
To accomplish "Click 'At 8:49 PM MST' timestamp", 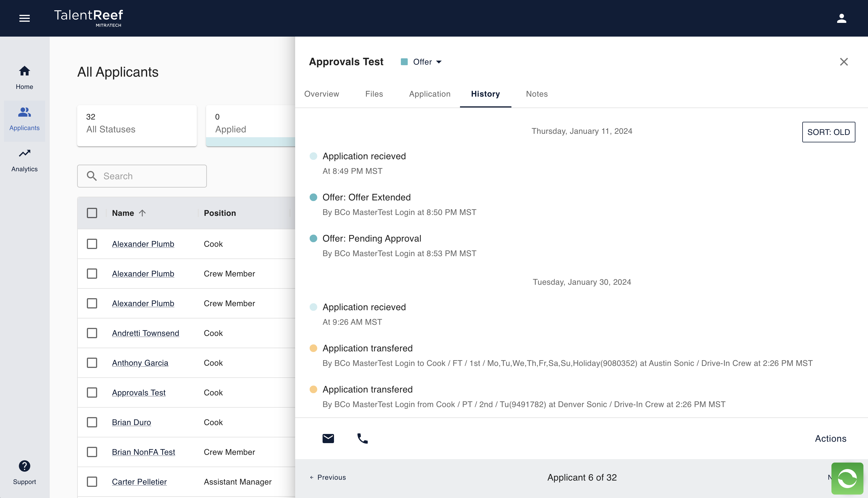I will pos(352,171).
